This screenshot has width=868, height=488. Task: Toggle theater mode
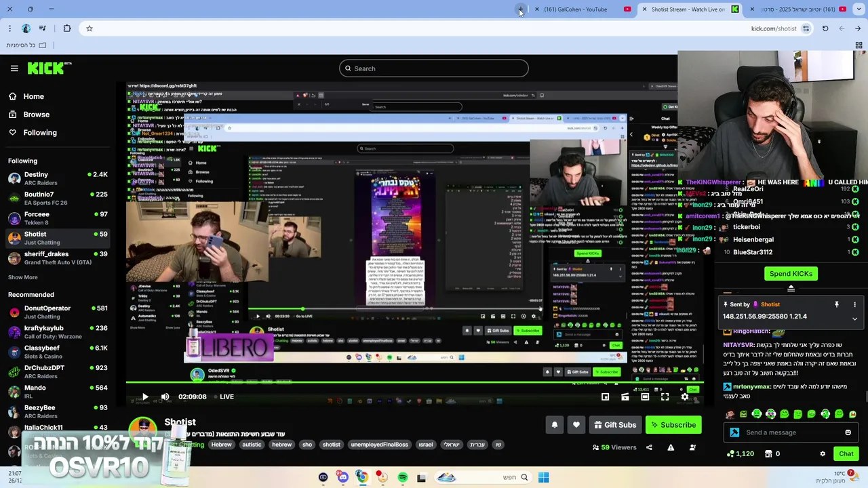pyautogui.click(x=645, y=397)
